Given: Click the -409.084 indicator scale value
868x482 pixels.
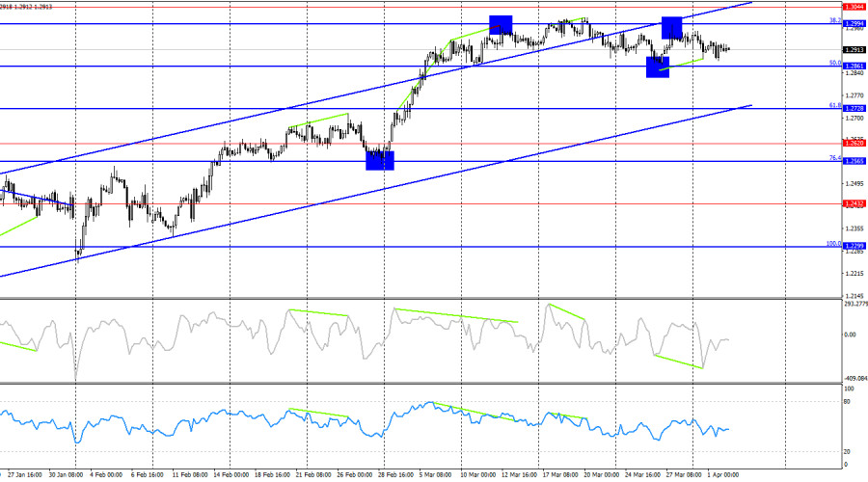Looking at the screenshot, I should click(855, 379).
